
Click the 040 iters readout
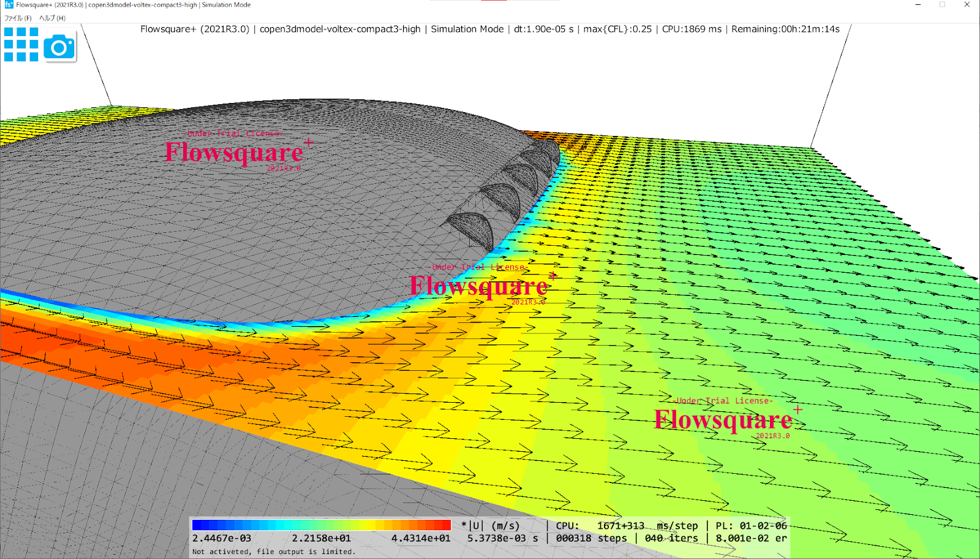click(671, 538)
